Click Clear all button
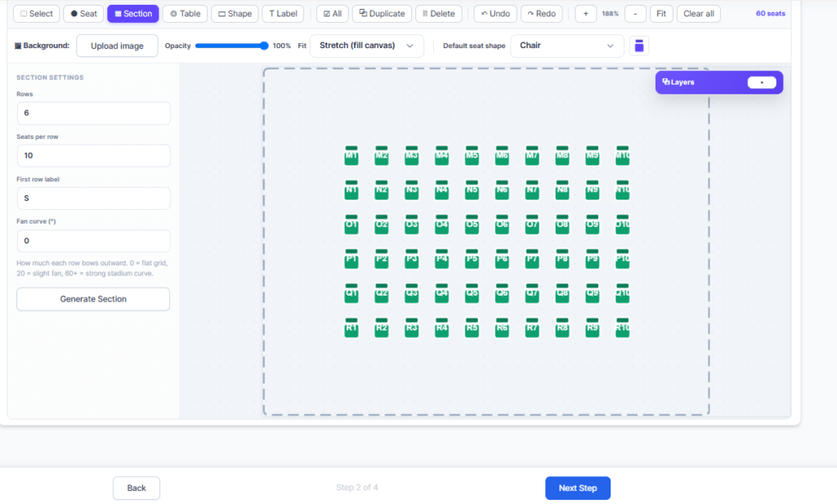 699,14
